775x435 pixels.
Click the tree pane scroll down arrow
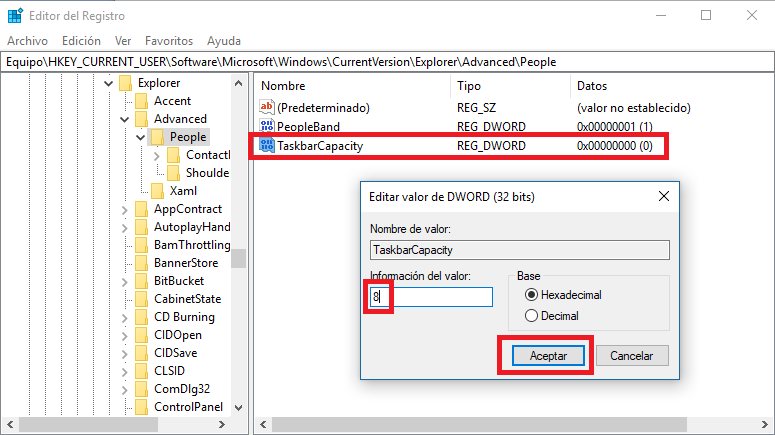[x=239, y=408]
